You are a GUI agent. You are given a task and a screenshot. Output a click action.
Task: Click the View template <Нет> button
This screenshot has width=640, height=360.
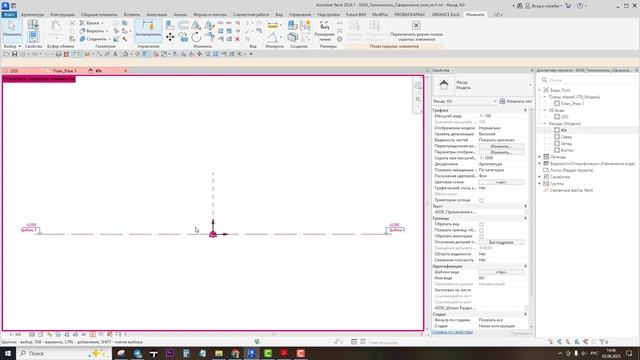(501, 272)
